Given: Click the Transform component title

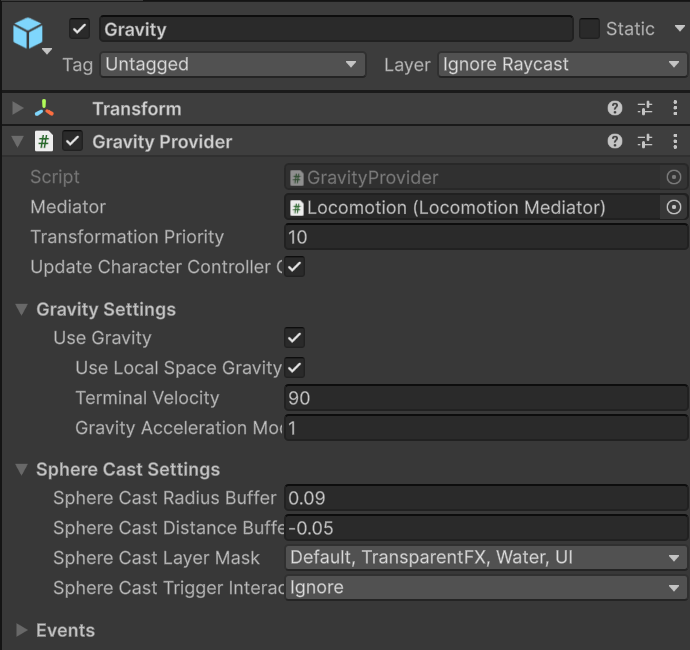Looking at the screenshot, I should click(137, 109).
